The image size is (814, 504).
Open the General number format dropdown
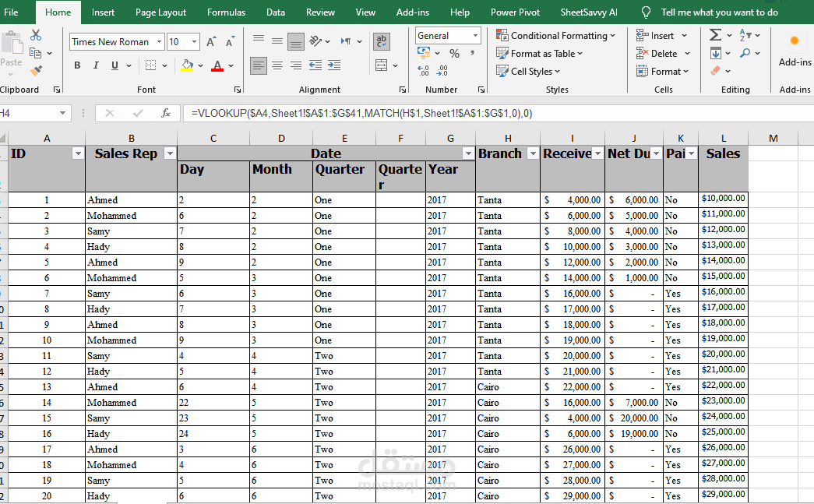[477, 35]
